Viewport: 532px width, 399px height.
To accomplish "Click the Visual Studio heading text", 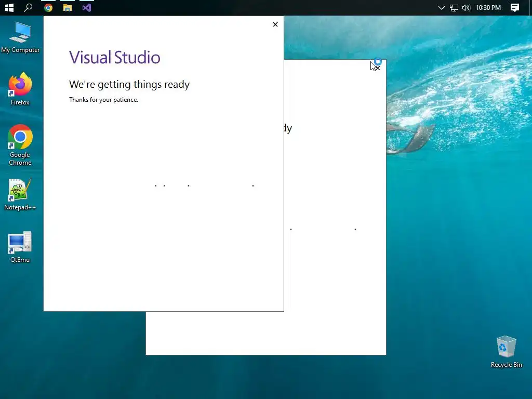I will (115, 57).
